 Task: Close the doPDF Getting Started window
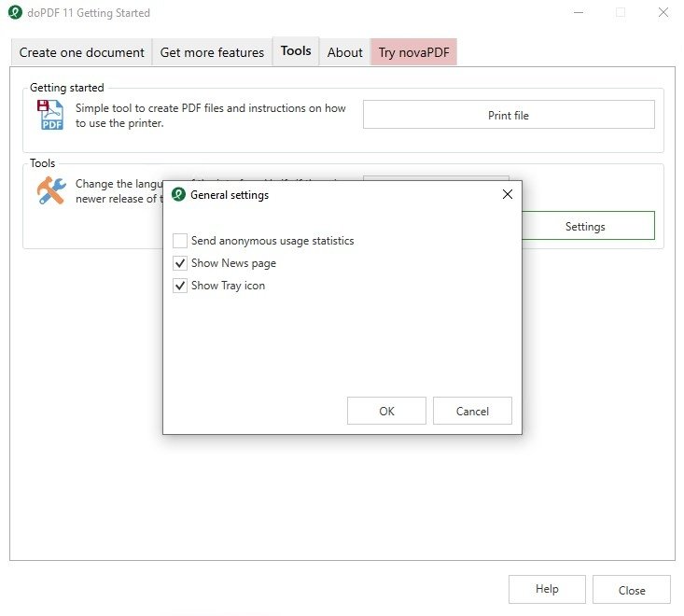coord(663,12)
